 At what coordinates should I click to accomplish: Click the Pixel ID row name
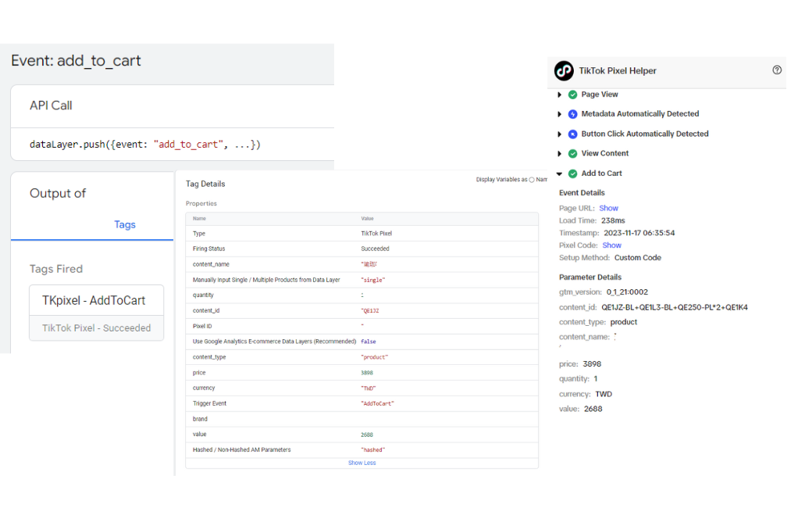tap(202, 326)
